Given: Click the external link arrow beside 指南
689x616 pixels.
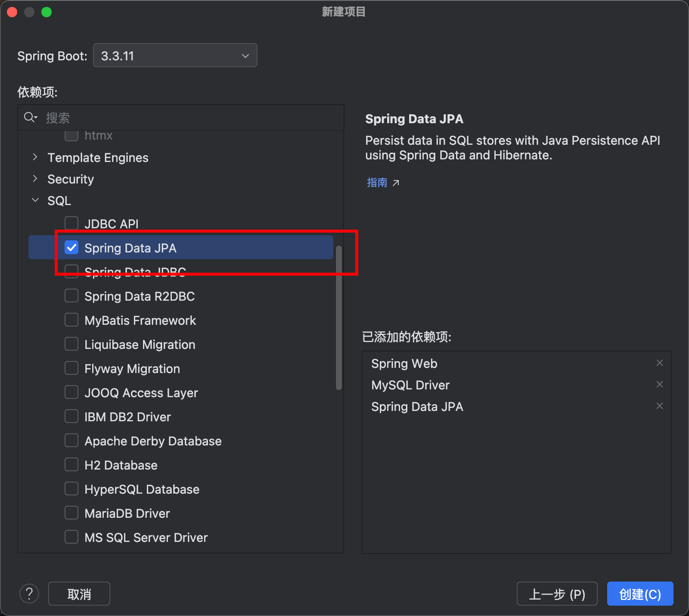Looking at the screenshot, I should pyautogui.click(x=396, y=183).
